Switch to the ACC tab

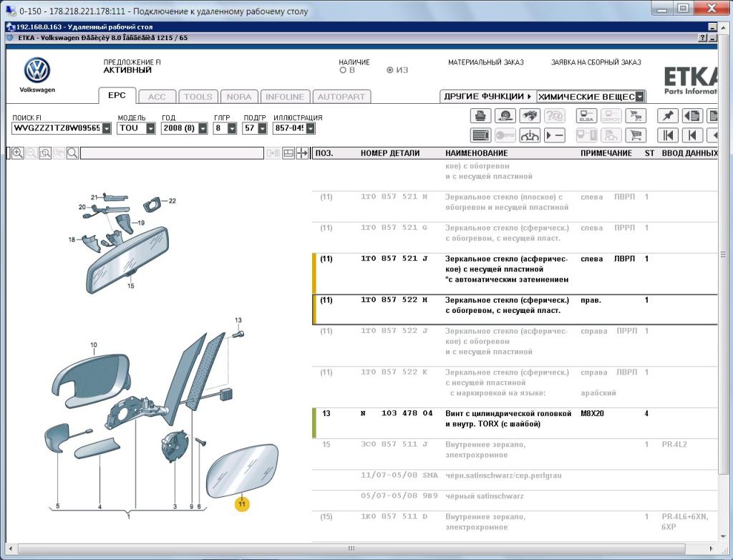click(157, 97)
